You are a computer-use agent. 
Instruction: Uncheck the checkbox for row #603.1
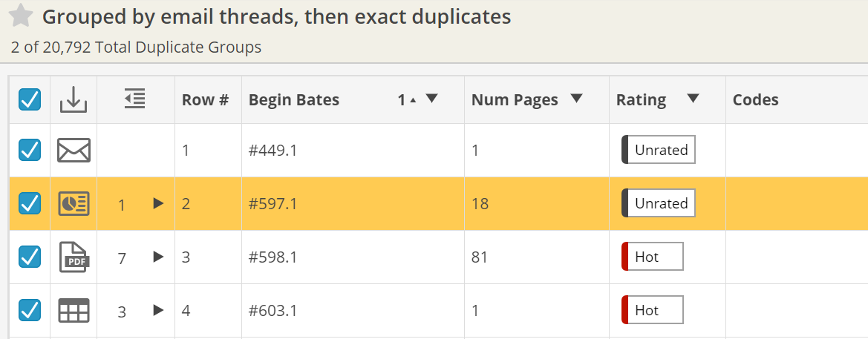tap(30, 310)
